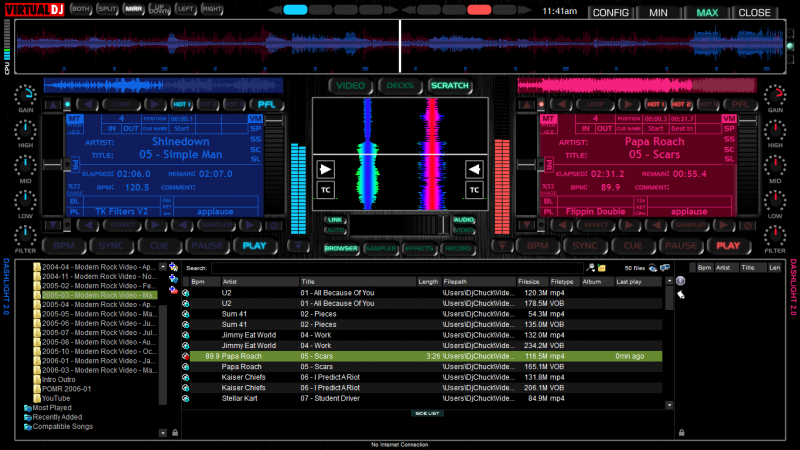Screen dimensions: 800x450
Task: Set loop IN point on left deck
Action: coord(111,129)
